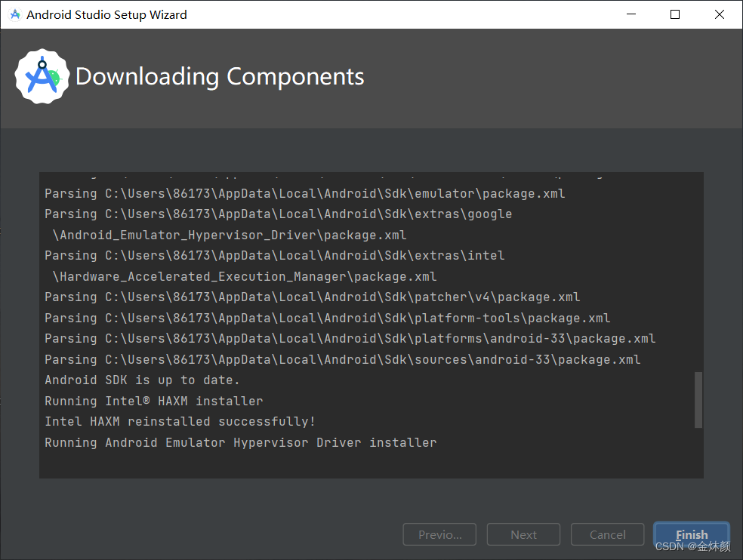Click the patcher\v4\package.xml parsing line
743x560 pixels.
point(313,297)
